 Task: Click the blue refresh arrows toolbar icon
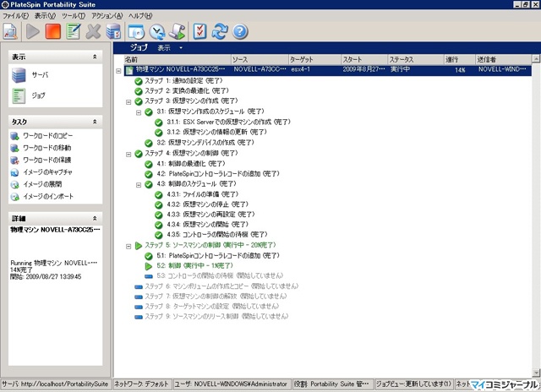pos(220,31)
